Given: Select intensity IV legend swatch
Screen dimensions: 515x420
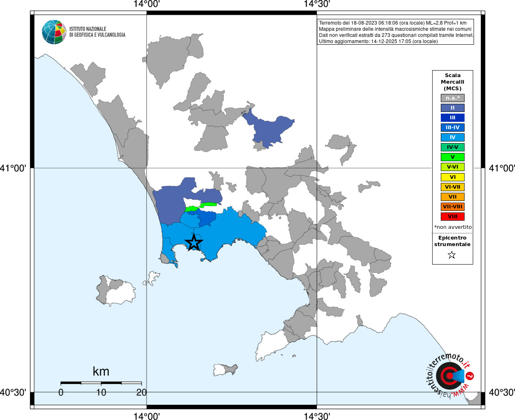Looking at the screenshot, I should tap(453, 137).
